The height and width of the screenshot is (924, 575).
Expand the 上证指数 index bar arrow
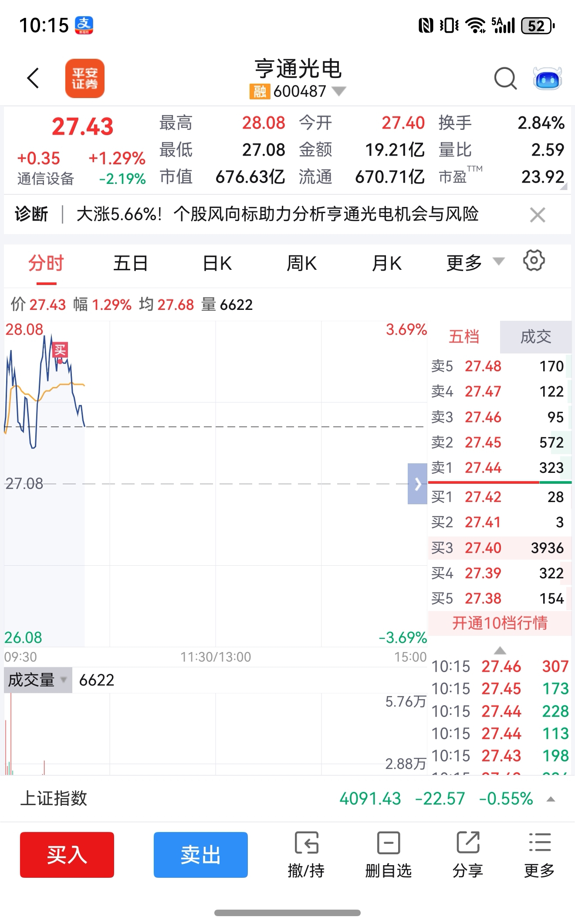[551, 799]
